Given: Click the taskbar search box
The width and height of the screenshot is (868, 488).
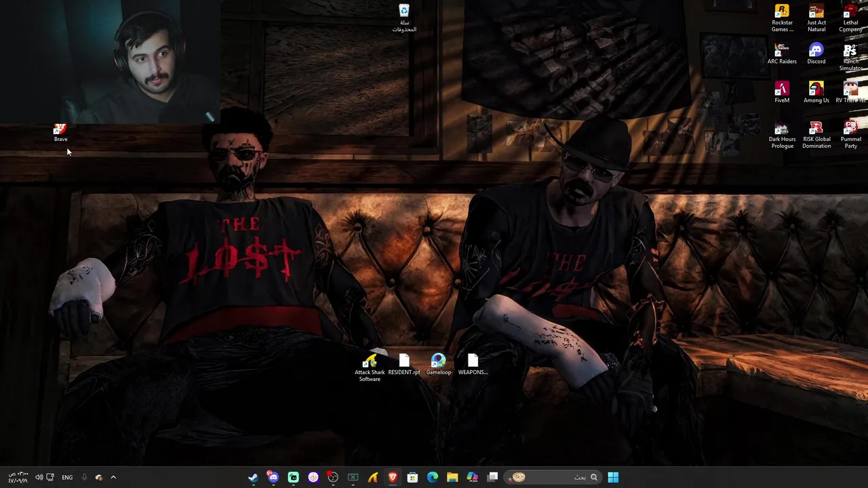Looking at the screenshot, I should (x=553, y=477).
